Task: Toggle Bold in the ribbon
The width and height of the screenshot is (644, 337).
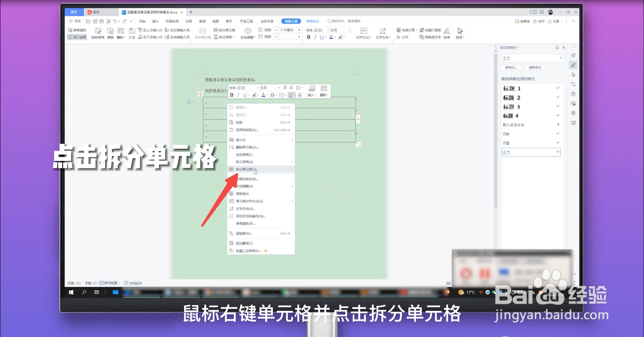Action: (309, 37)
